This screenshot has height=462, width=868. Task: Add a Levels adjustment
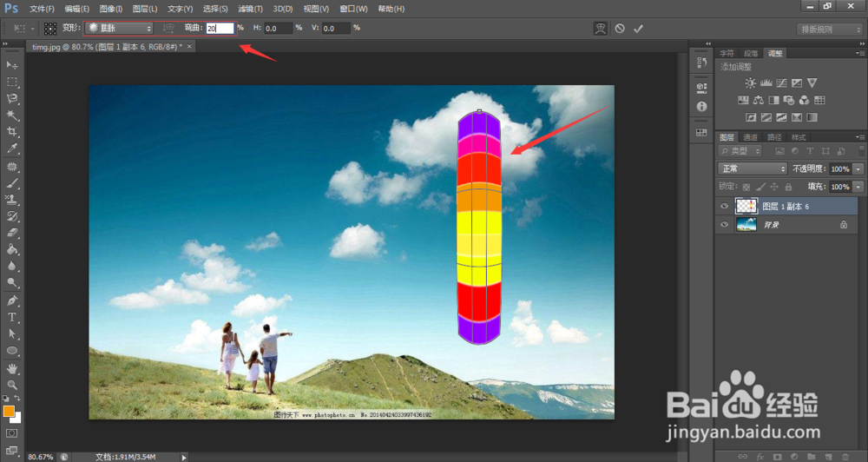766,83
